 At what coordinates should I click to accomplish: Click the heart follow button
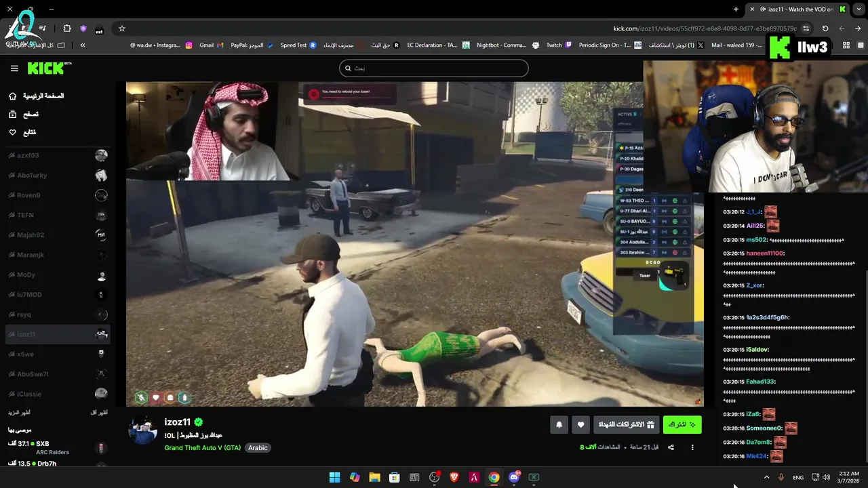580,425
